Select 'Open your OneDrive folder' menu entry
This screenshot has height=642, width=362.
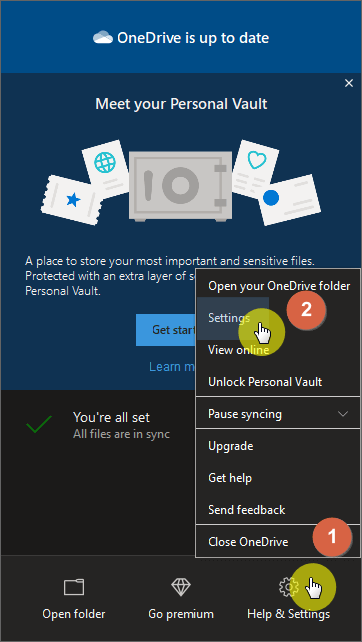pos(278,285)
